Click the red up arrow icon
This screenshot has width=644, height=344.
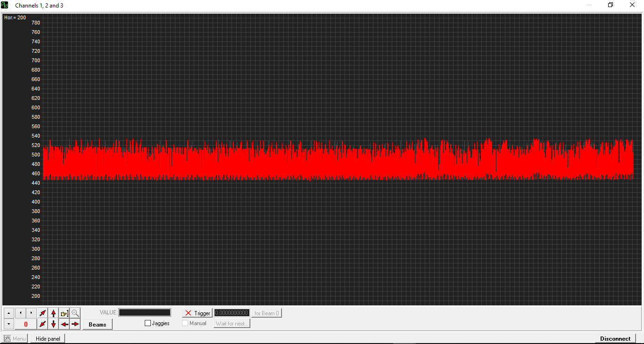[53, 313]
